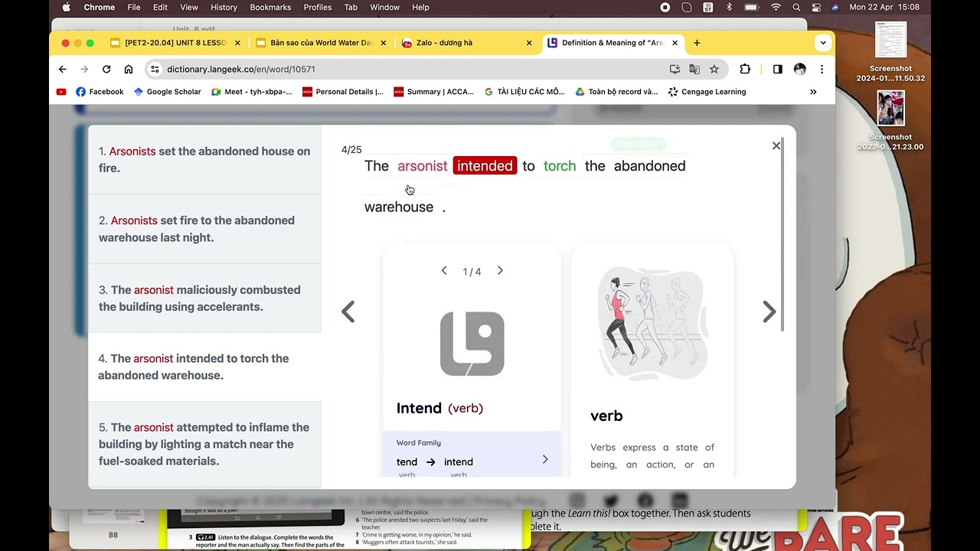This screenshot has width=980, height=551.
Task: Open the Summary | ACCA bookmark
Action: click(x=433, y=92)
